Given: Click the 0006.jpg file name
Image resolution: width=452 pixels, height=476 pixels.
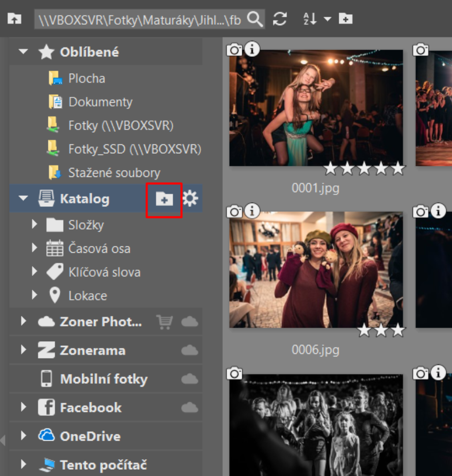Looking at the screenshot, I should [316, 350].
